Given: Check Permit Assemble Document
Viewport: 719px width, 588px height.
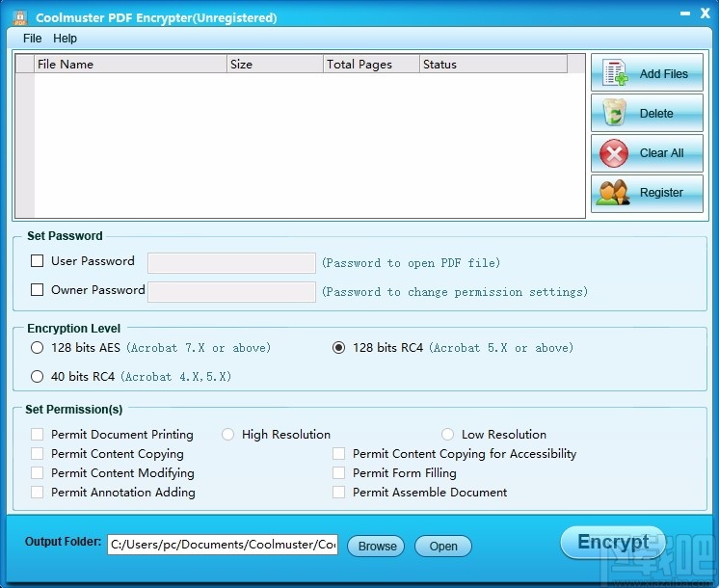Looking at the screenshot, I should (x=339, y=493).
